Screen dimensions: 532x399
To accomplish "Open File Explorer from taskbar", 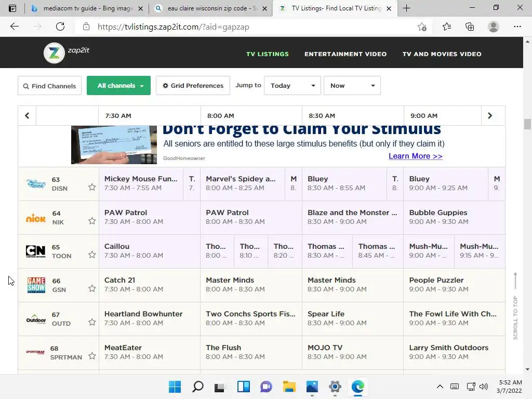I will coord(289,387).
